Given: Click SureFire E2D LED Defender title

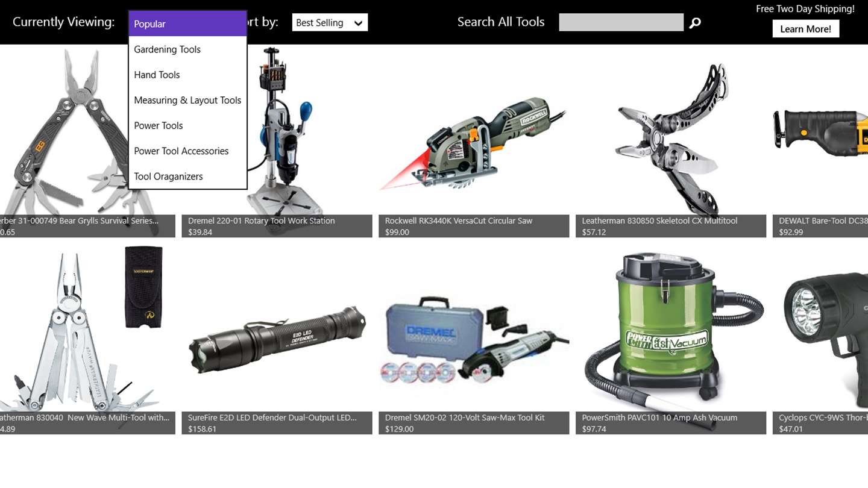Looking at the screenshot, I should click(x=272, y=418).
